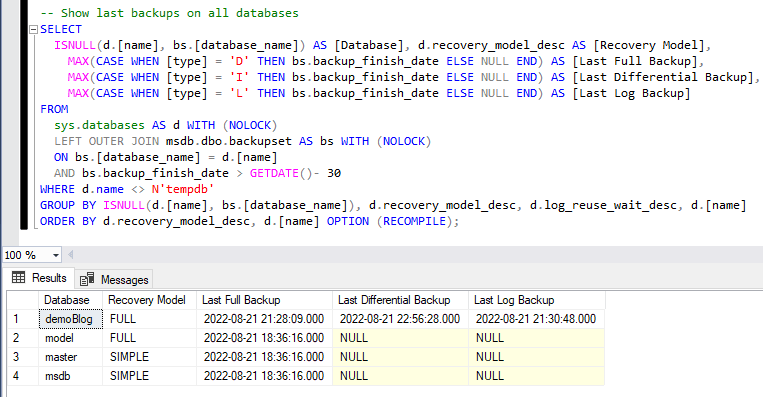
Task: Select the model database cell
Action: click(x=71, y=338)
